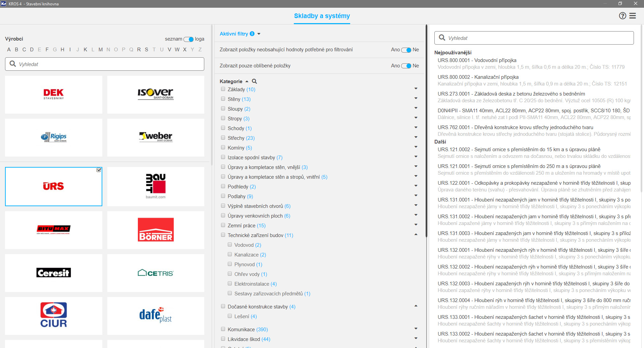Screen dimensions: 644x348
Task: Click the info icon beside Aktivní filtry
Action: [x=252, y=34]
